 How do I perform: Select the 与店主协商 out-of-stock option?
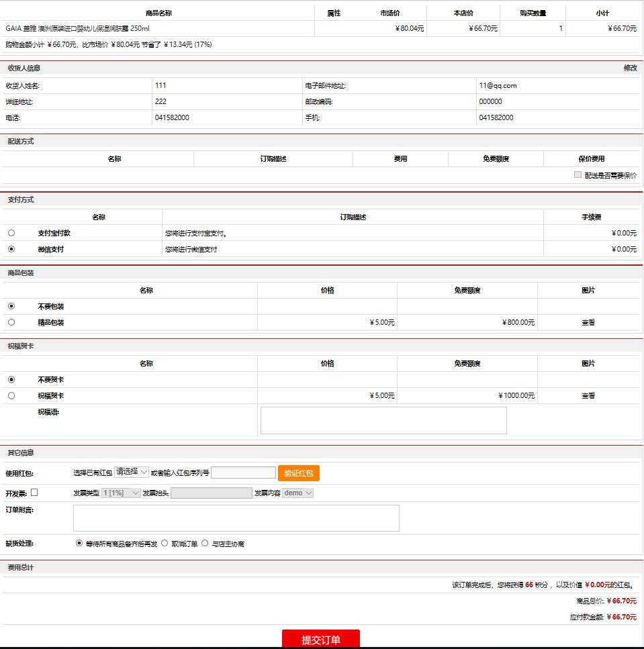(x=205, y=543)
